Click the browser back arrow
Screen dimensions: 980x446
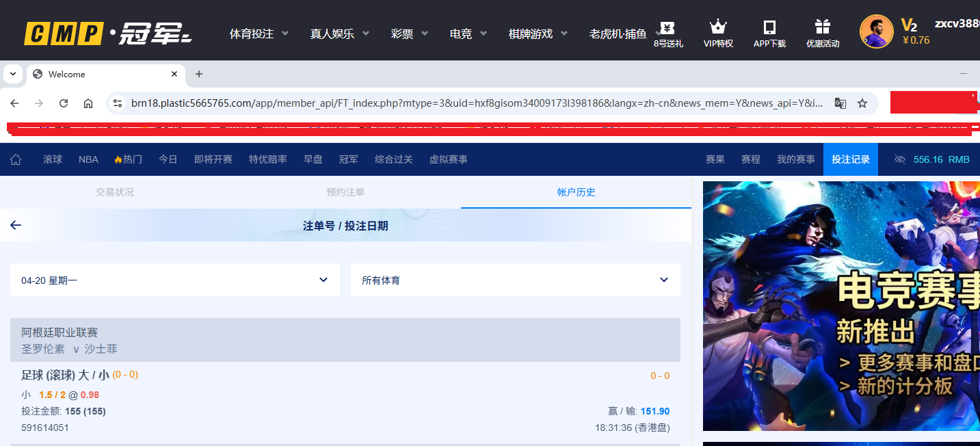point(14,103)
